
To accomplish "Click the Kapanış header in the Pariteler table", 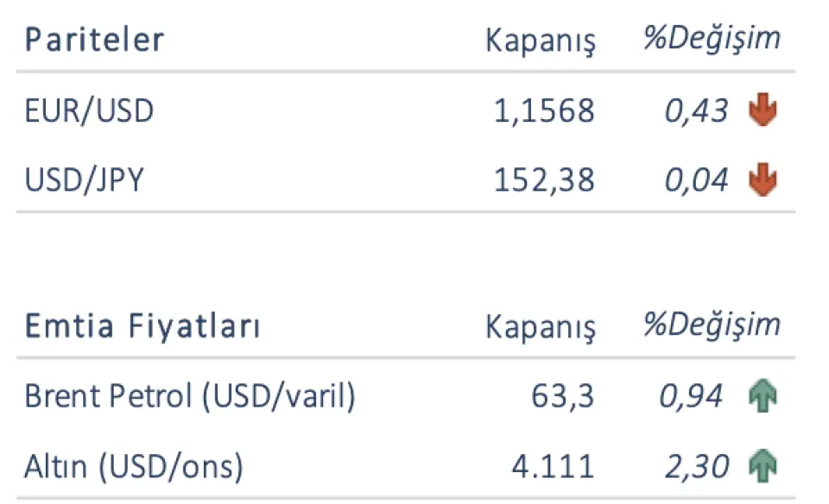I will tap(541, 41).
